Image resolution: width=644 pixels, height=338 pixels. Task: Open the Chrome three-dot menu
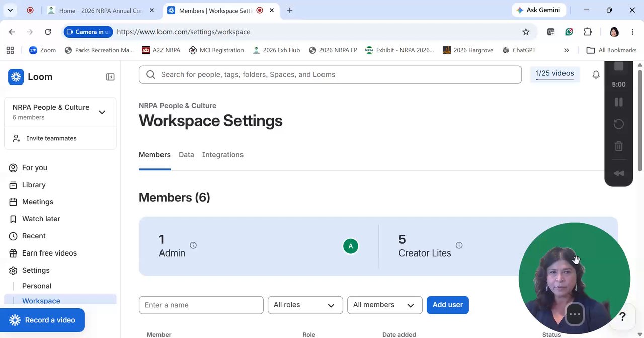click(x=632, y=32)
